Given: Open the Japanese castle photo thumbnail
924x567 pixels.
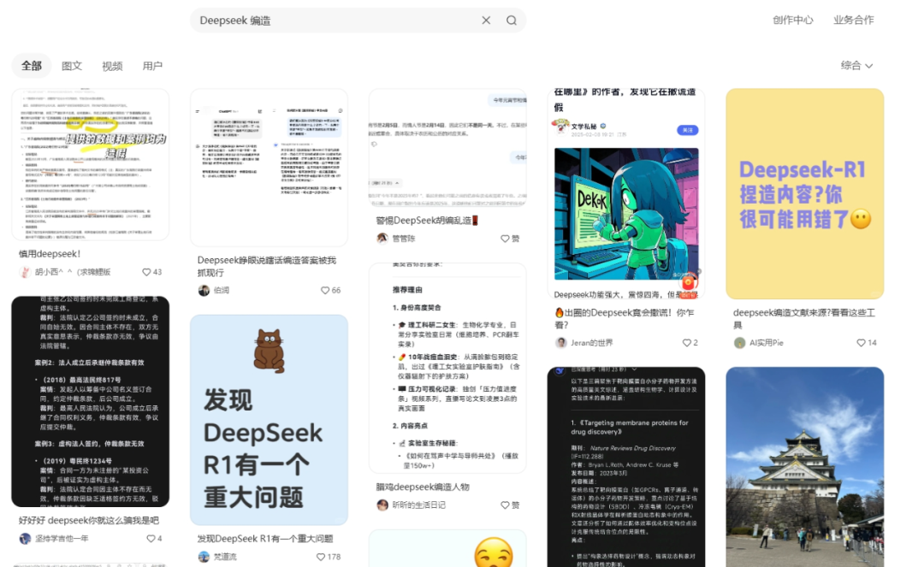Looking at the screenshot, I should tap(804, 467).
